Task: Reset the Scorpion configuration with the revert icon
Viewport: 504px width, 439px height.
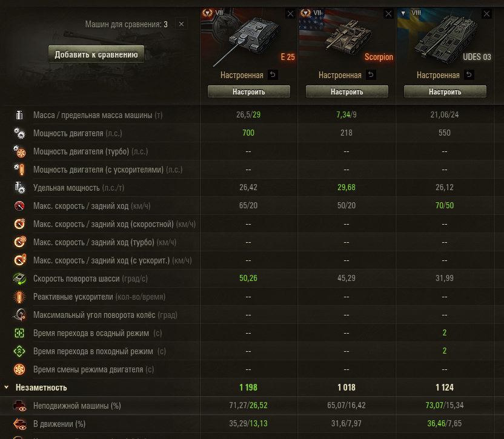Action: 371,75
